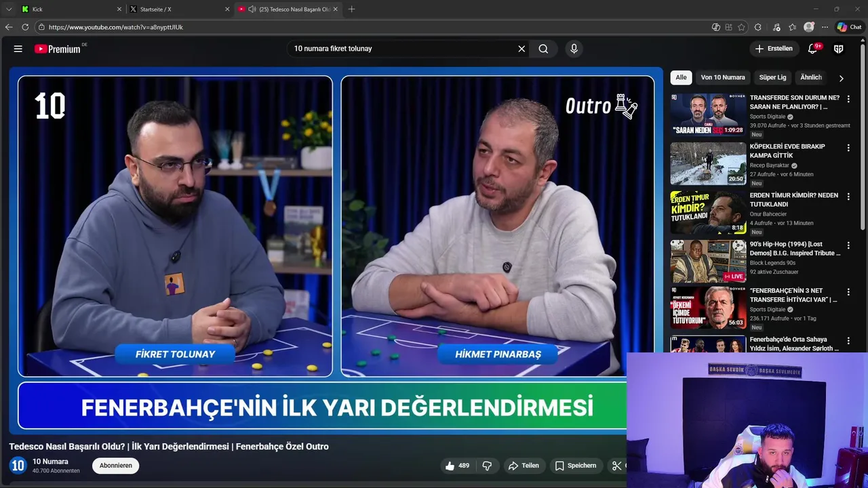Click the browser address bar URL

click(x=116, y=27)
